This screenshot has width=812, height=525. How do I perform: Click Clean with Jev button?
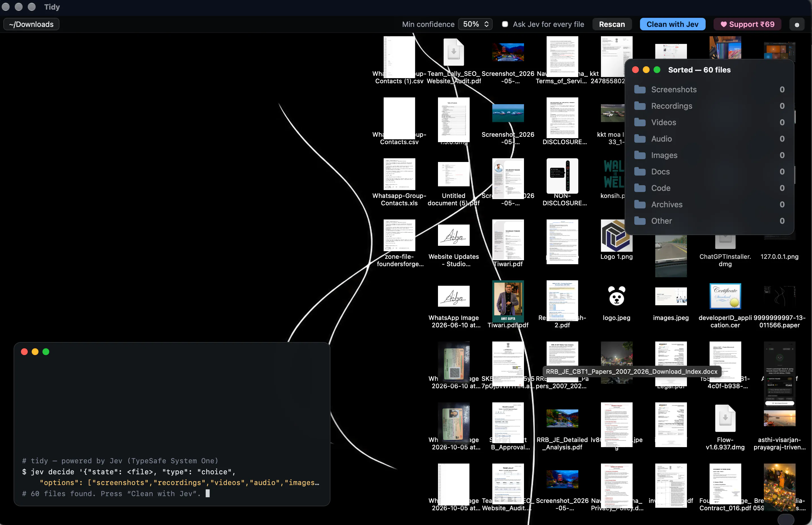tap(672, 24)
